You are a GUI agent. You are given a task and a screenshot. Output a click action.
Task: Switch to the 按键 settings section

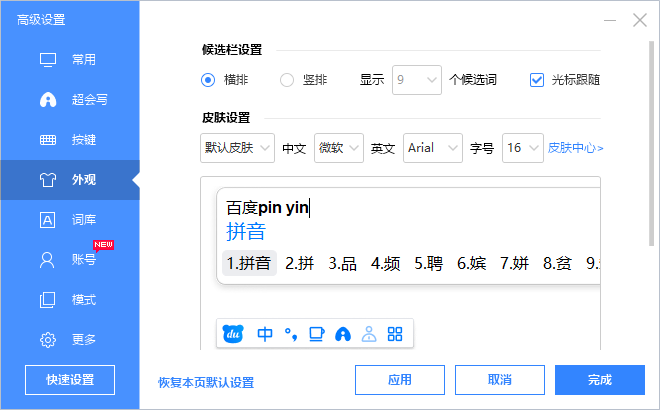[x=70, y=140]
